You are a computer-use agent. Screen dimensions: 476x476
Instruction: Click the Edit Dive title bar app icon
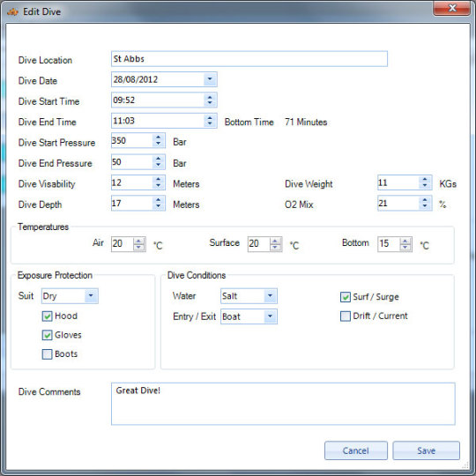click(x=12, y=11)
